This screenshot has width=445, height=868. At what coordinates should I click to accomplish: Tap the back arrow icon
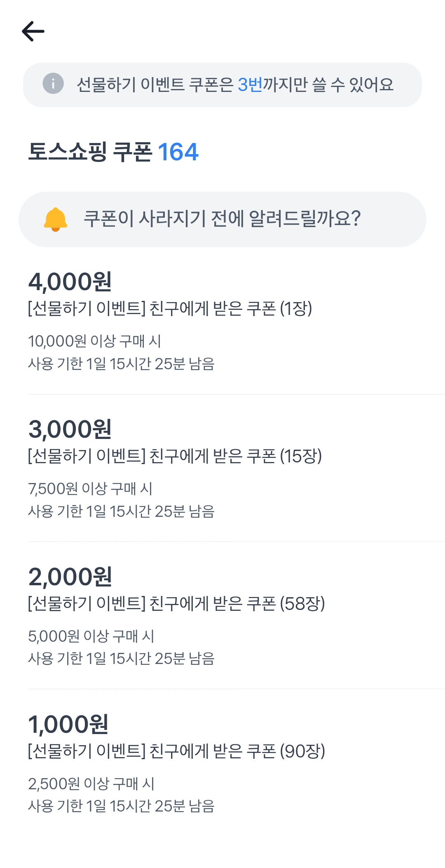(x=33, y=31)
